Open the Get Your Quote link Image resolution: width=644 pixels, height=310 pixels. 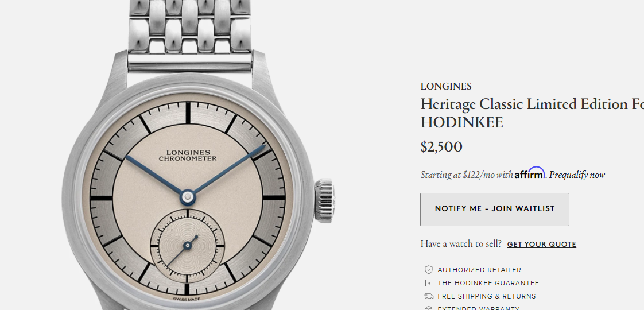(x=542, y=245)
